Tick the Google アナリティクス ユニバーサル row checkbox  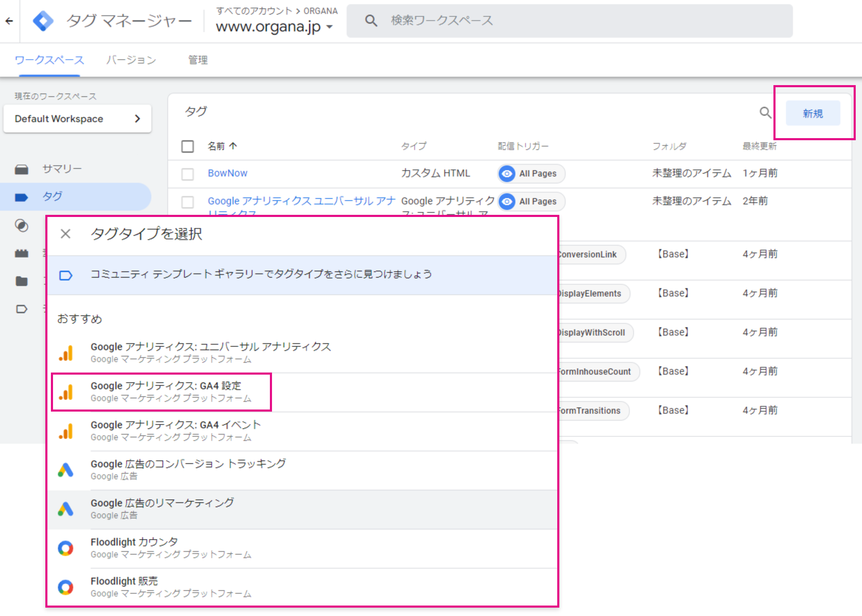(x=187, y=202)
